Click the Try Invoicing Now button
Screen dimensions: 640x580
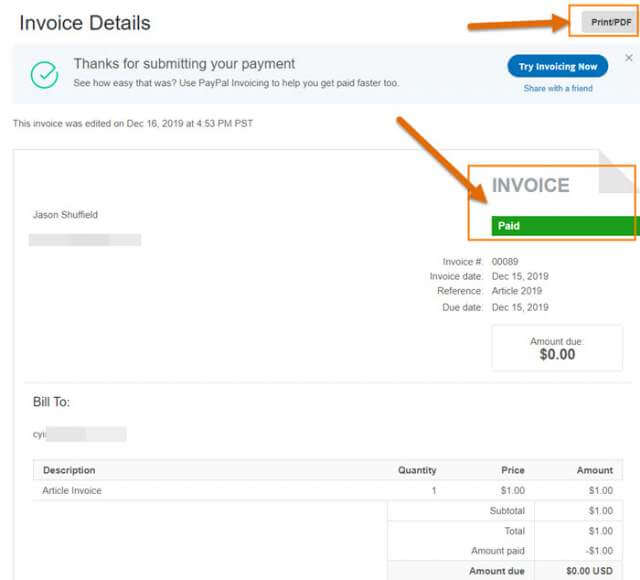click(x=558, y=66)
